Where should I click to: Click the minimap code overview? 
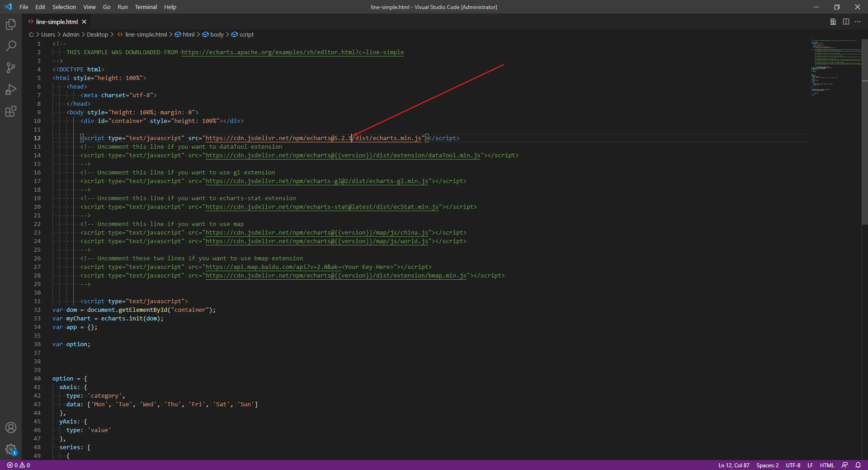835,67
